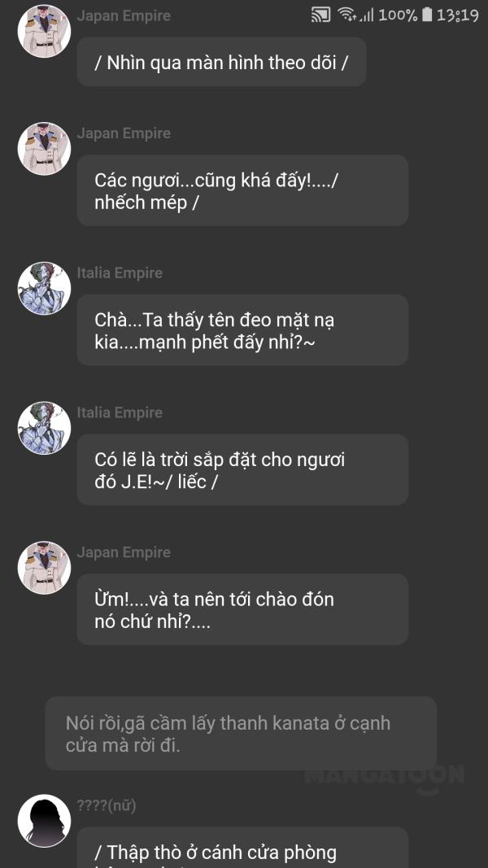488x868 pixels.
Task: Tap the ????(nữ) name label
Action: click(x=107, y=806)
